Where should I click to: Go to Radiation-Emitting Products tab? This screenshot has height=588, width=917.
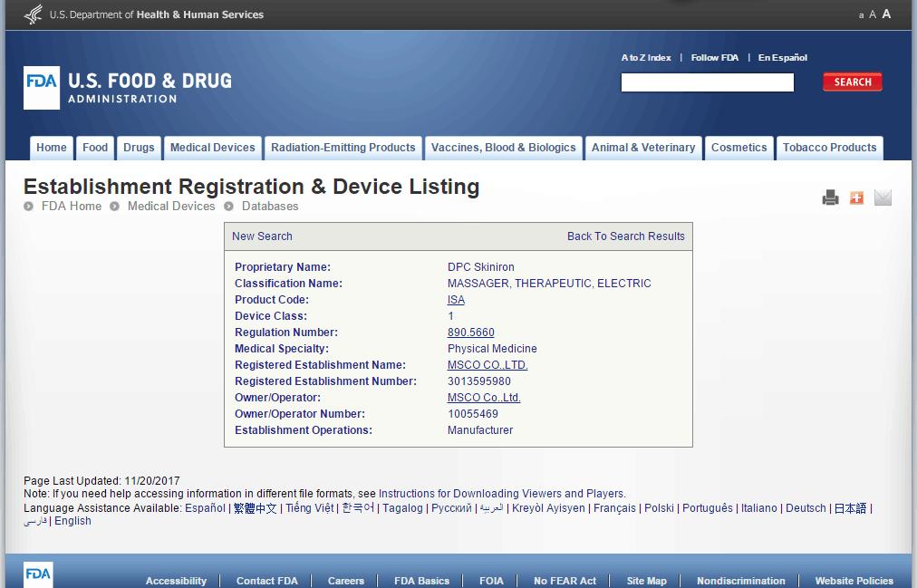pos(343,148)
